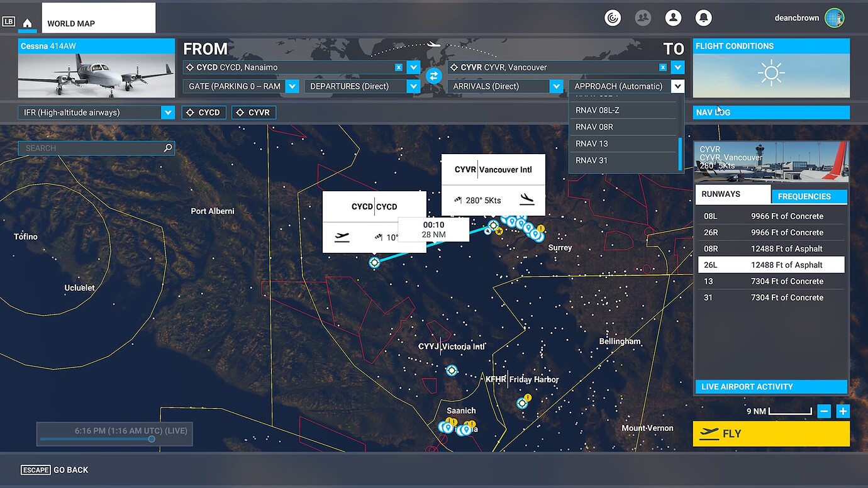The image size is (868, 488).
Task: Switch to the FREQUENCIES tab
Action: (809, 196)
